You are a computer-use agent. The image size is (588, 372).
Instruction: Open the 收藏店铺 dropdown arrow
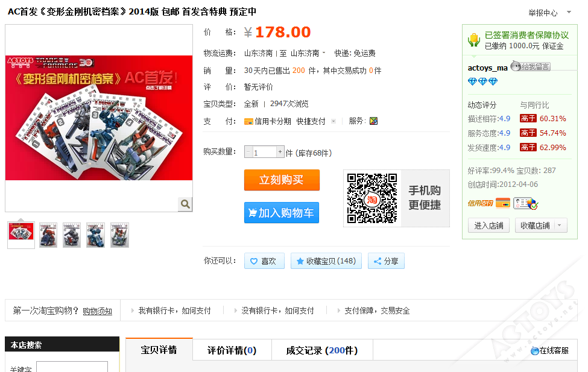[559, 225]
